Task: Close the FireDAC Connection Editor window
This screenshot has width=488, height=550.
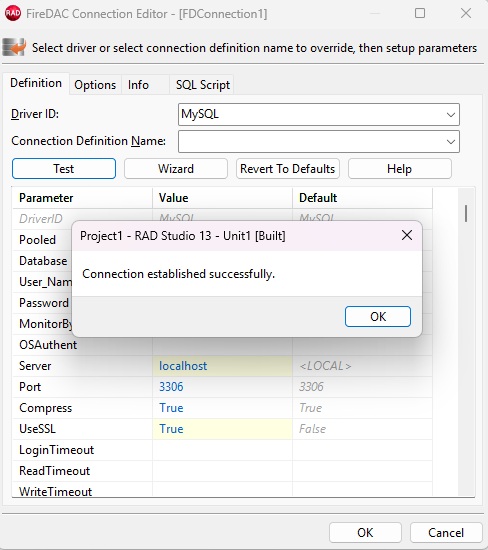Action: pyautogui.click(x=466, y=13)
